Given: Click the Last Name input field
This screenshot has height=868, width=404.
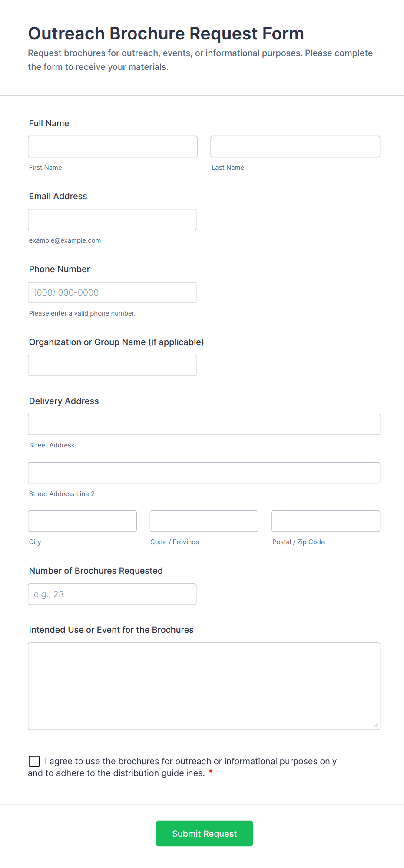Looking at the screenshot, I should pos(295,147).
